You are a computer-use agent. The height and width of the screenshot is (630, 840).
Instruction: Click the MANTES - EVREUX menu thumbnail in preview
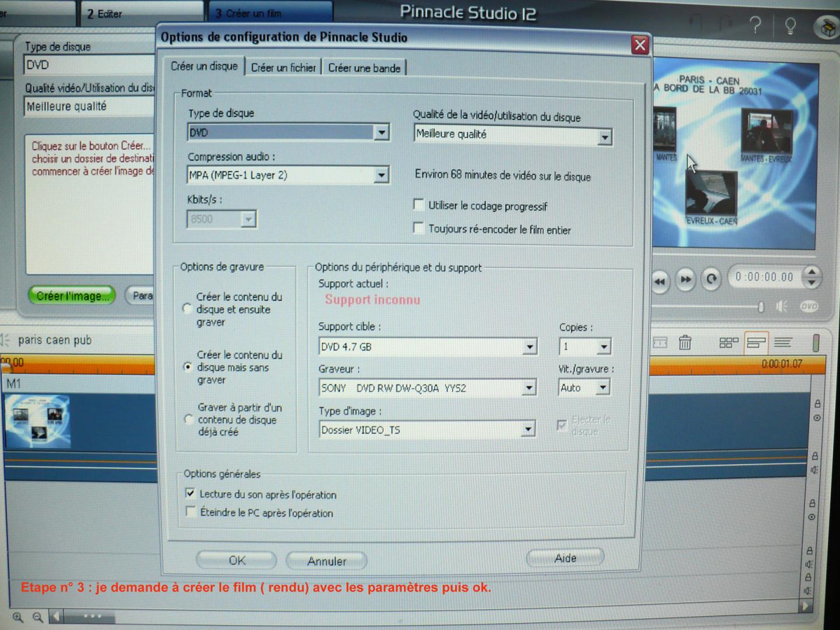pos(766,131)
